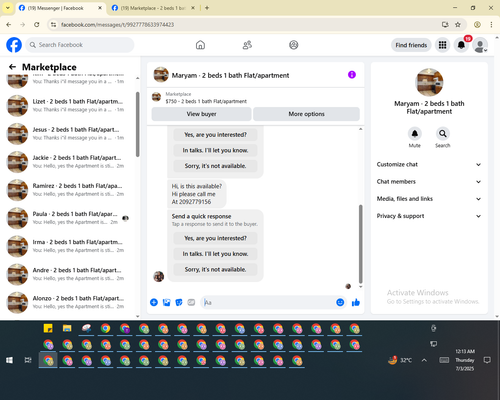Choose a GIF icon in composer
The height and width of the screenshot is (400, 500).
pos(191,302)
